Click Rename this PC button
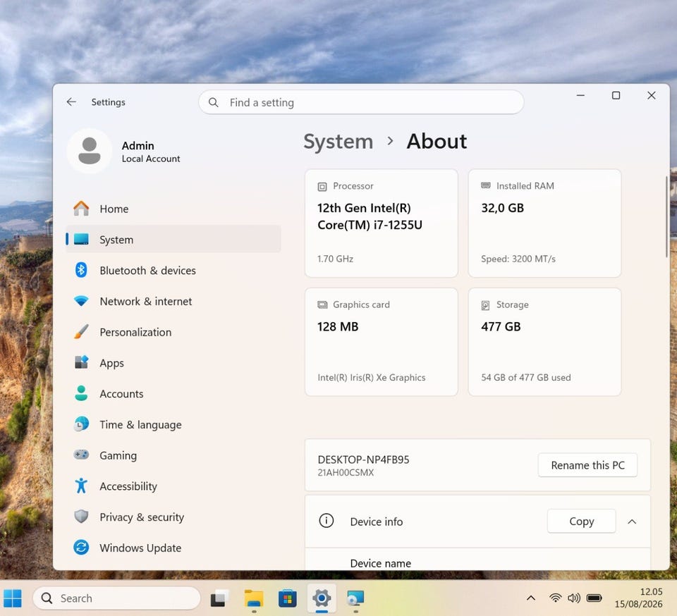 [x=587, y=465]
